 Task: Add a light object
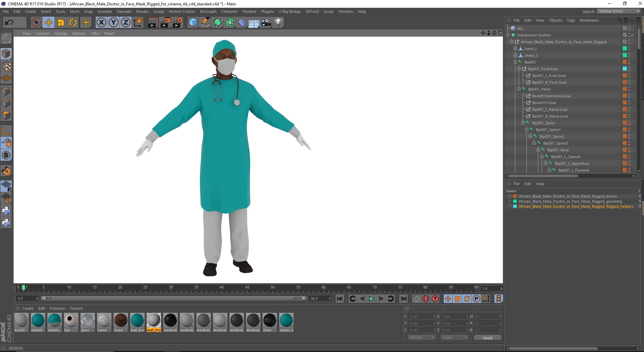(x=278, y=23)
